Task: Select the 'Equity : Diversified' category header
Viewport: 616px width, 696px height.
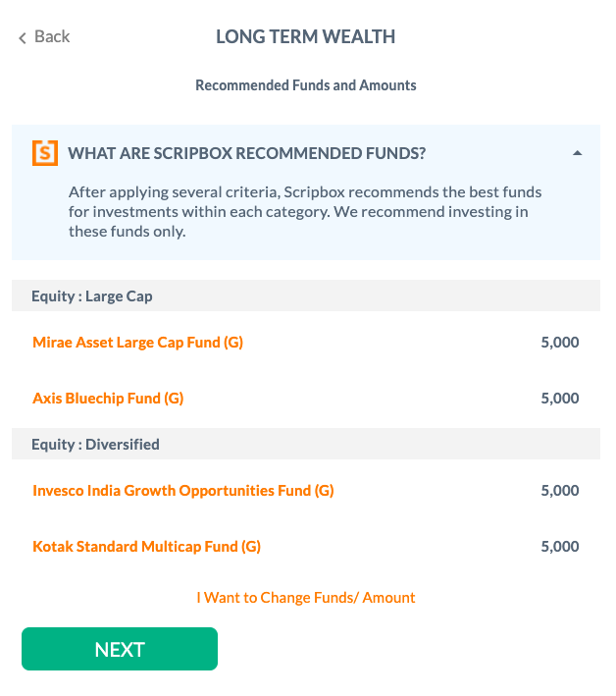Action: pos(95,444)
